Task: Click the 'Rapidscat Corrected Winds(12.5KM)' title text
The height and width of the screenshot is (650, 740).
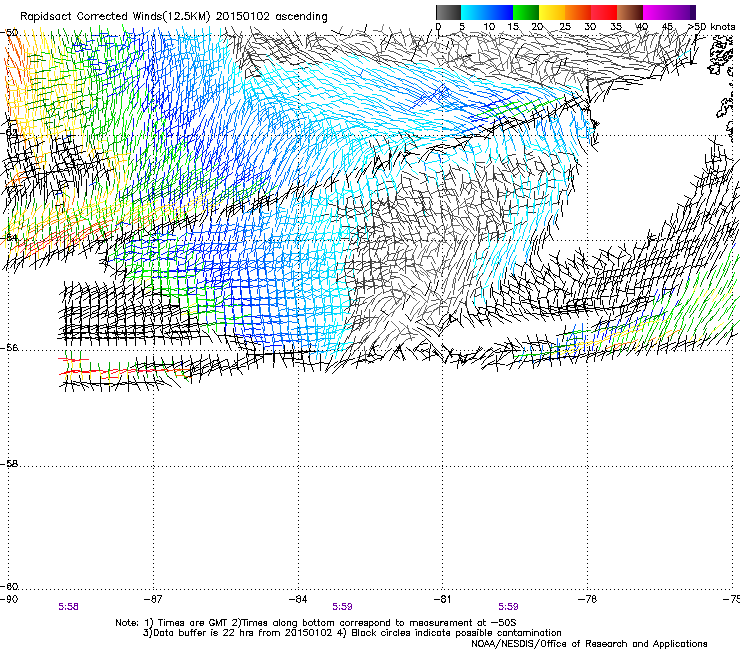Action: point(115,17)
